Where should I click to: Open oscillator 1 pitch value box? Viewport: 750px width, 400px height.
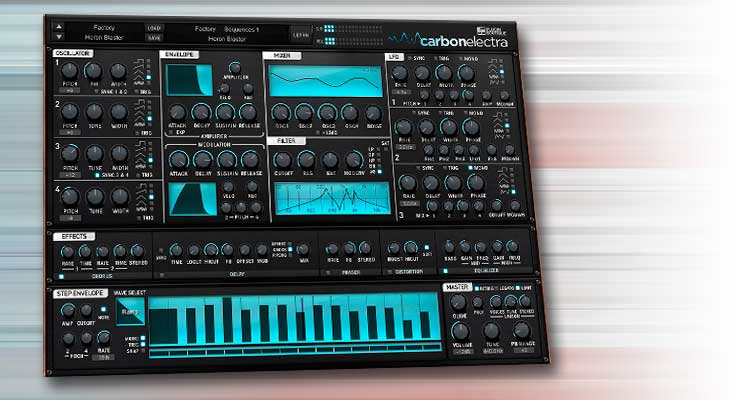(69, 90)
